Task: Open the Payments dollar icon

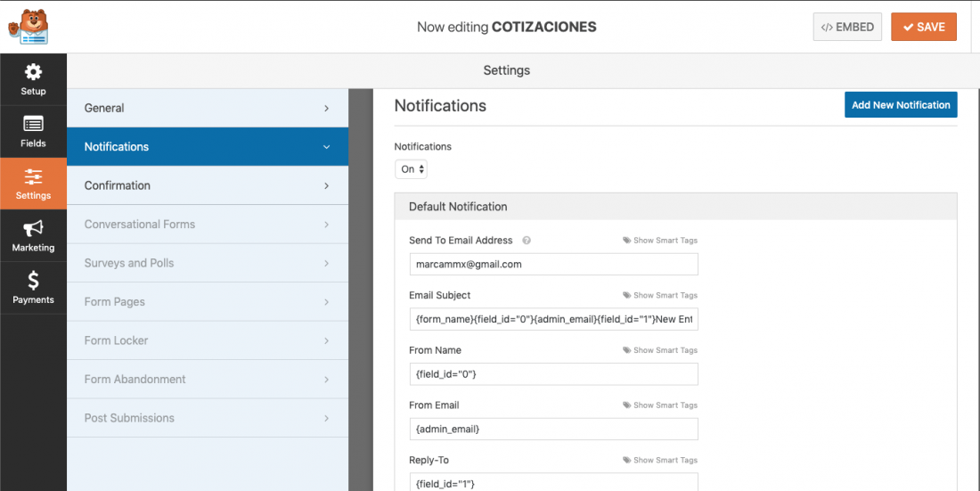Action: tap(33, 280)
